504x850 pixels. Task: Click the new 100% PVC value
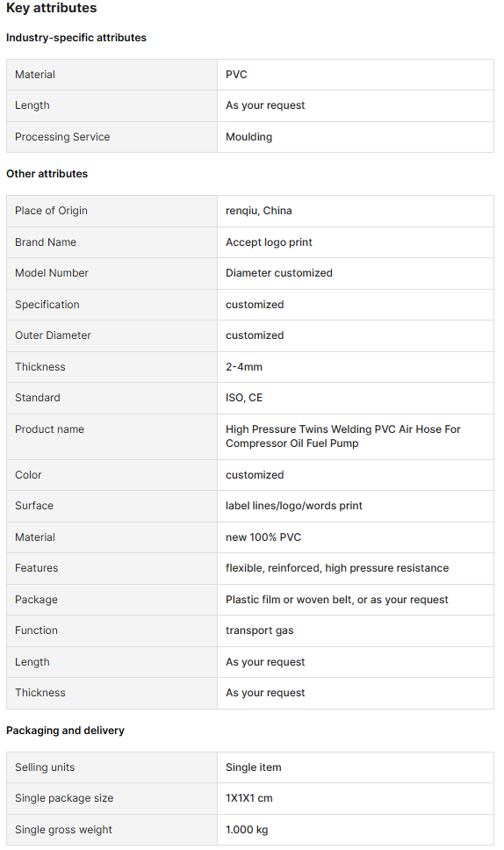(x=263, y=537)
